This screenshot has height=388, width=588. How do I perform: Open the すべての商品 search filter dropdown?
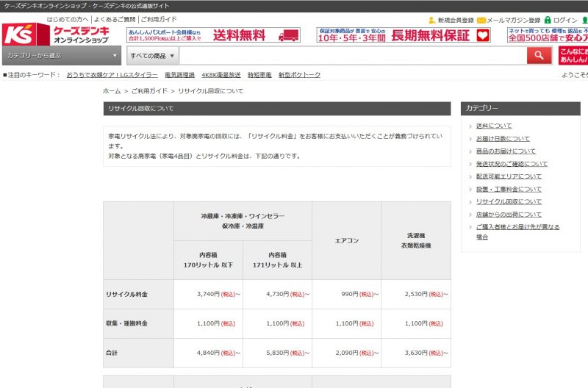152,55
